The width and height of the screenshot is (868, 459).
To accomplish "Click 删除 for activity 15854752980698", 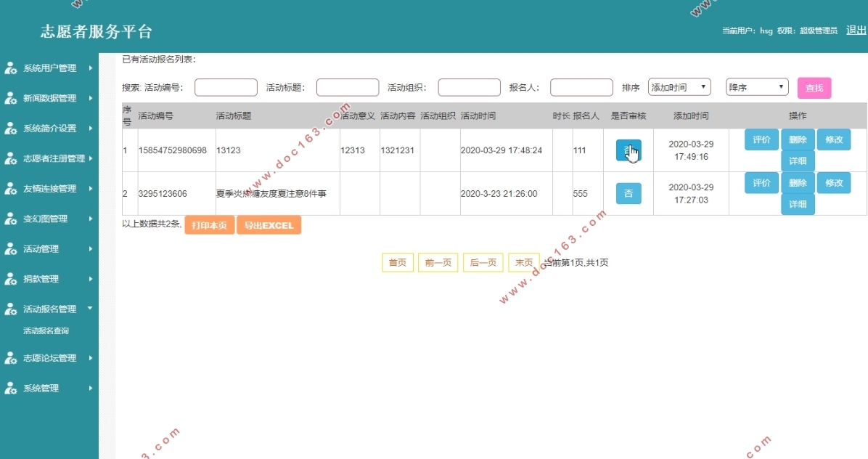I will tap(798, 139).
